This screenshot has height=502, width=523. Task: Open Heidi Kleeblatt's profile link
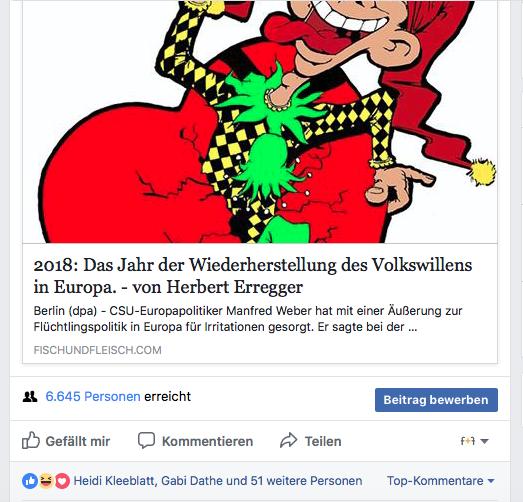[x=114, y=481]
